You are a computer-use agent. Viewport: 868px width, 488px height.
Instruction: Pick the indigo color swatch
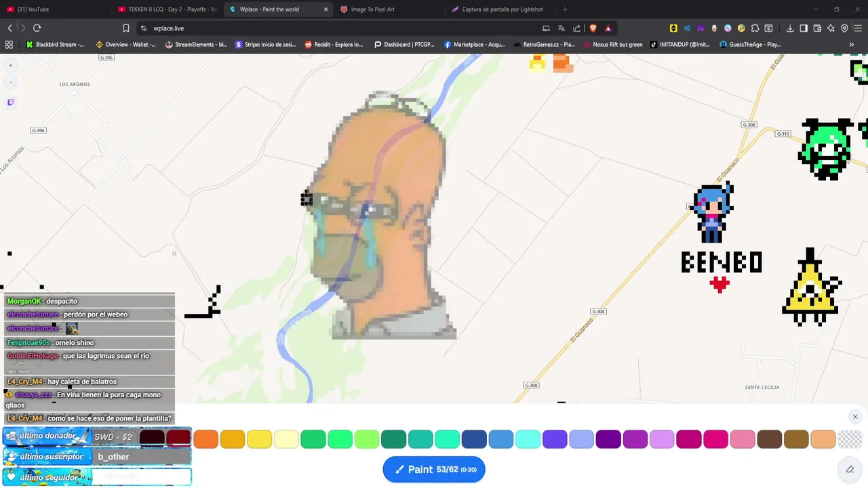point(555,439)
